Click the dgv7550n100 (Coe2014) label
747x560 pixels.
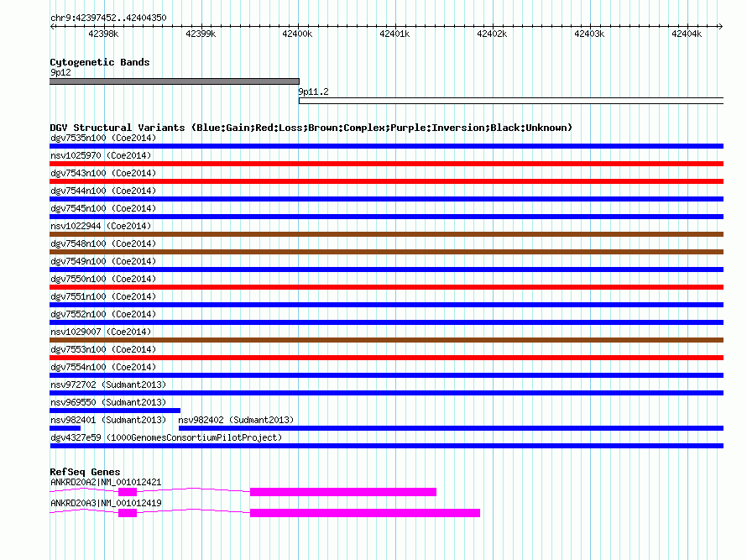click(103, 279)
